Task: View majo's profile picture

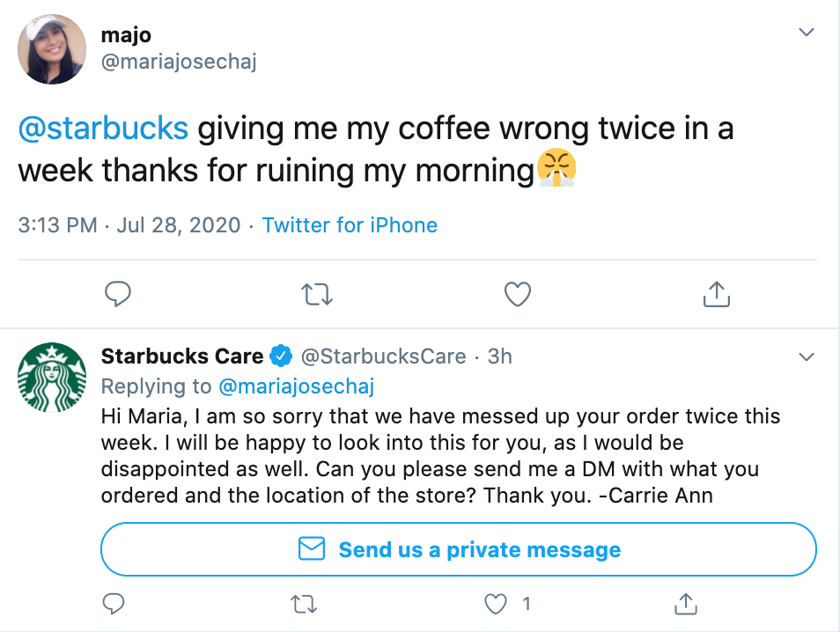Action: point(52,49)
